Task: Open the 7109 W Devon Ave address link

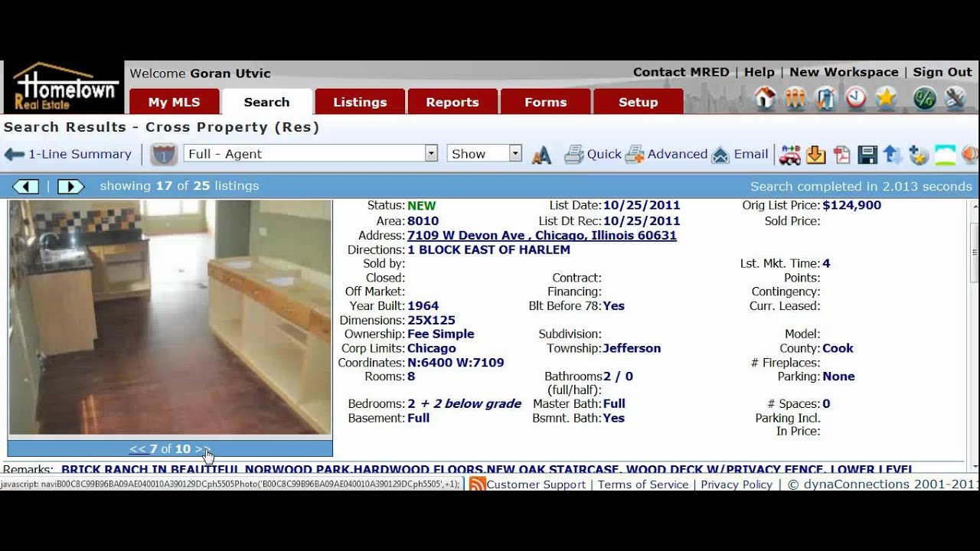Action: pos(541,235)
